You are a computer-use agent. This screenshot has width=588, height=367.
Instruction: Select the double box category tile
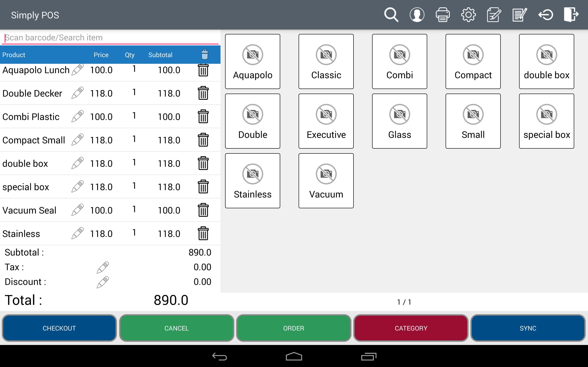(546, 61)
